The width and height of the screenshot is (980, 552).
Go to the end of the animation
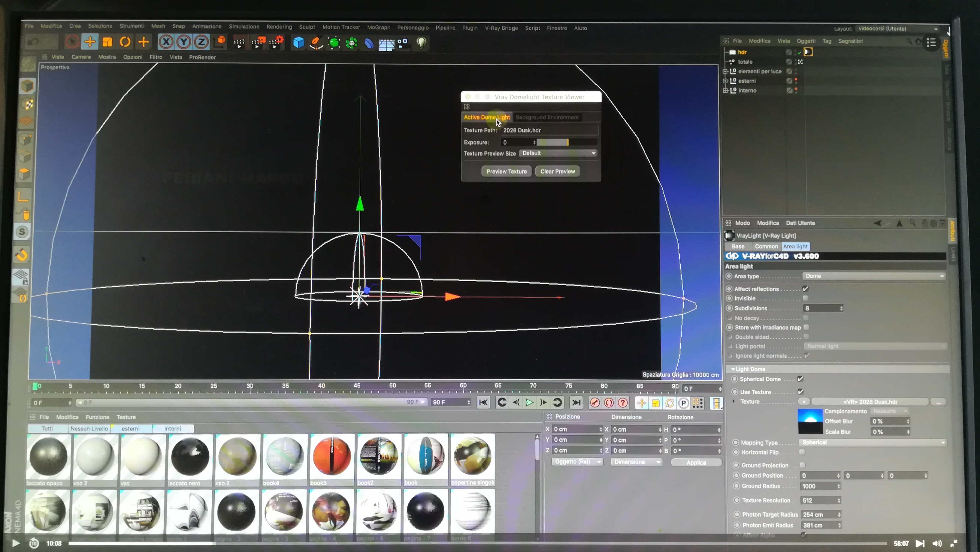pos(576,403)
